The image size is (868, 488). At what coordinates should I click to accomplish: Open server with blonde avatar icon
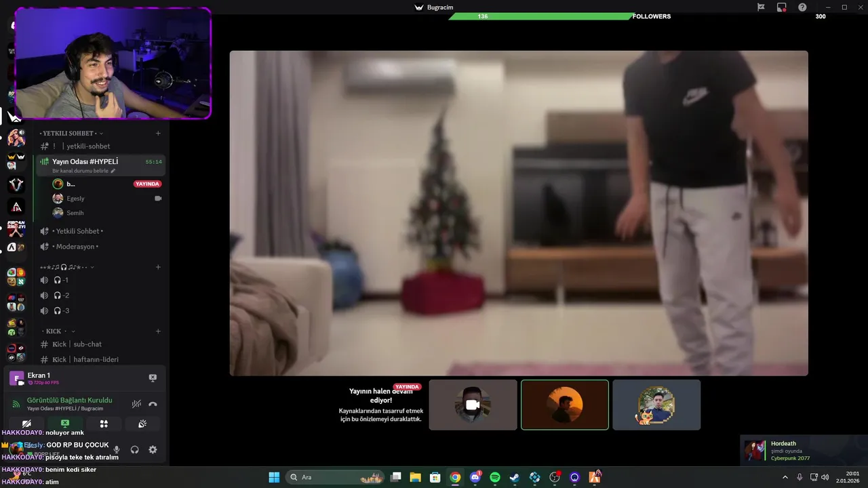click(16, 138)
